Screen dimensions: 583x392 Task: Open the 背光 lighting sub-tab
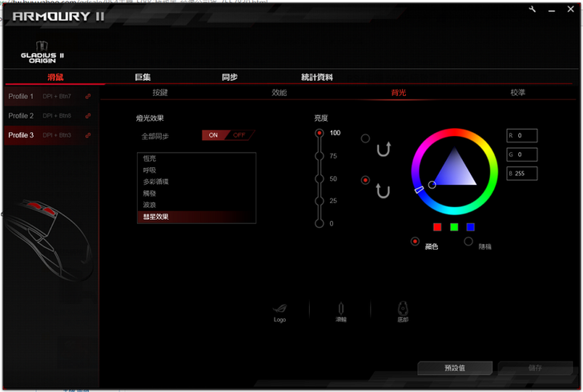click(399, 93)
